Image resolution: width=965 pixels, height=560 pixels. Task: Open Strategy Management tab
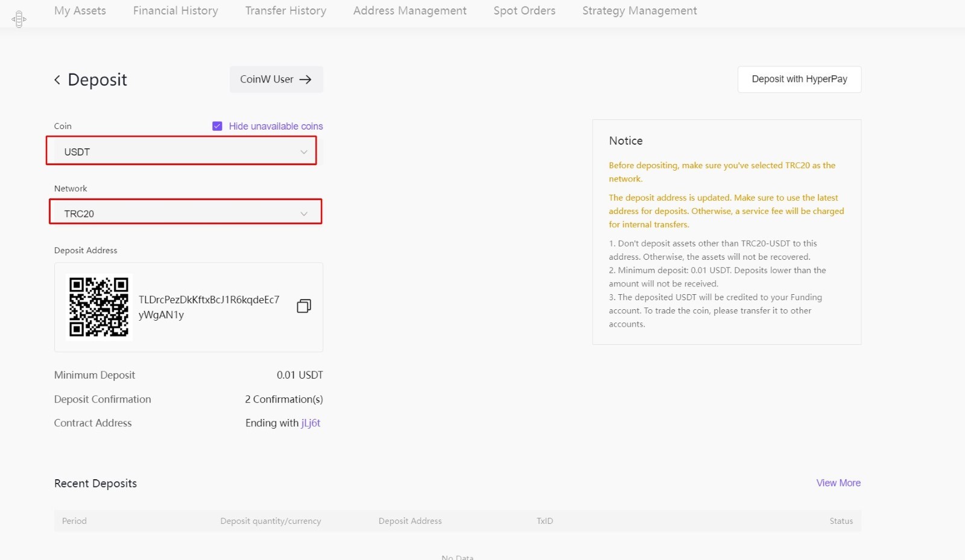639,11
